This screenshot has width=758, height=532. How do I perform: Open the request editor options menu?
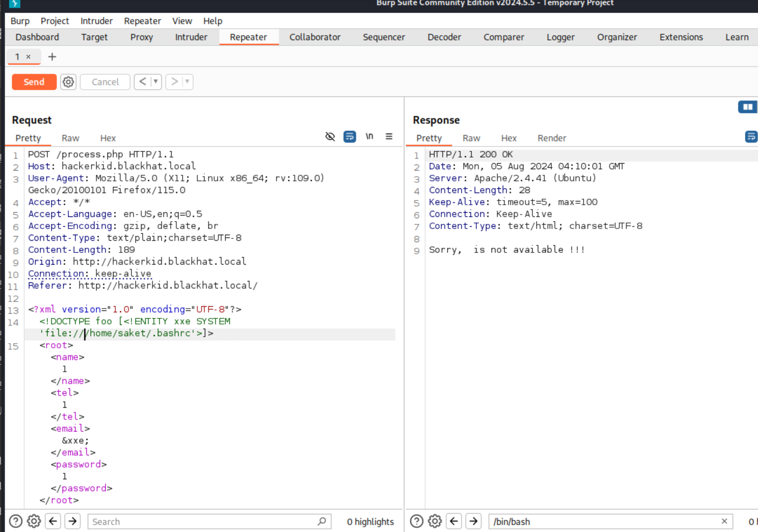coord(389,137)
